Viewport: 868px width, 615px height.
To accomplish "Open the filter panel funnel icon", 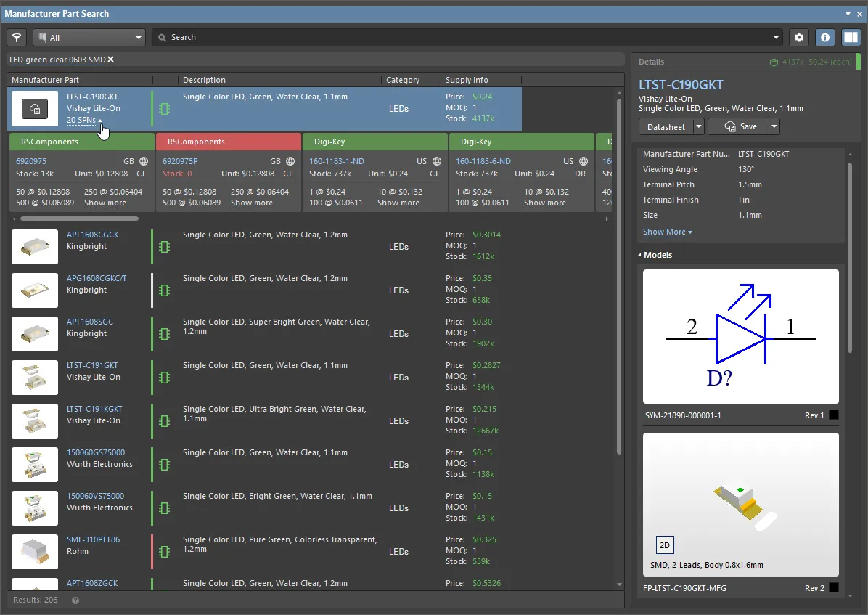I will tap(17, 38).
